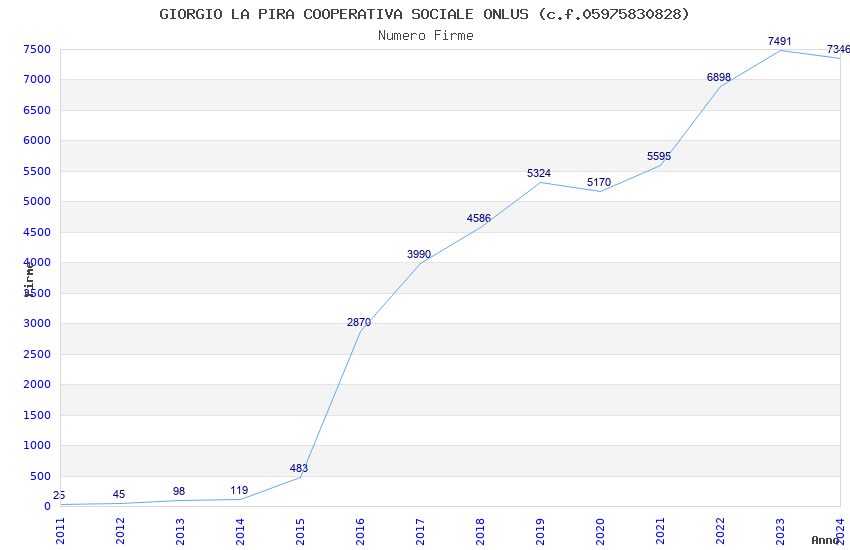
Task: Select the Numero Firme subtitle
Action: [x=426, y=35]
